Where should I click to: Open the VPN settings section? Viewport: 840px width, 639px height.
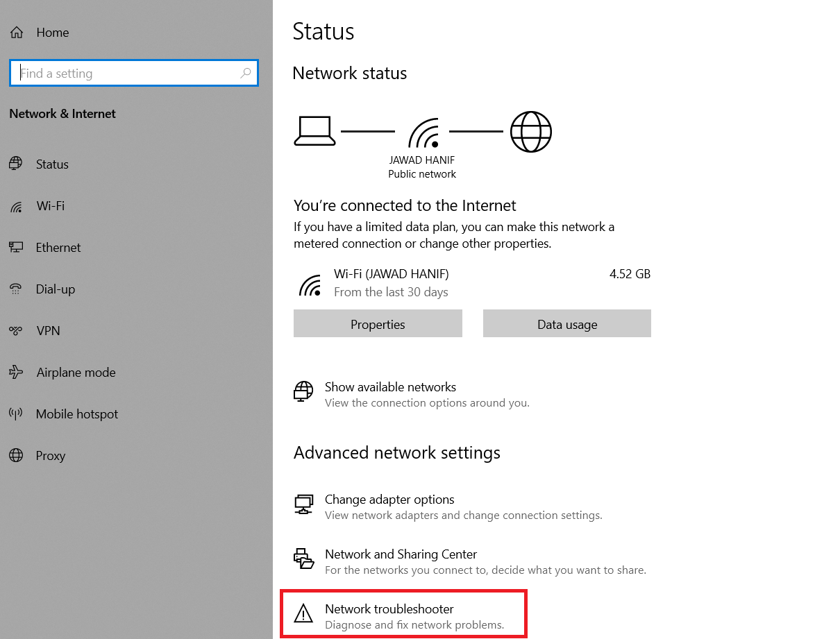point(48,331)
